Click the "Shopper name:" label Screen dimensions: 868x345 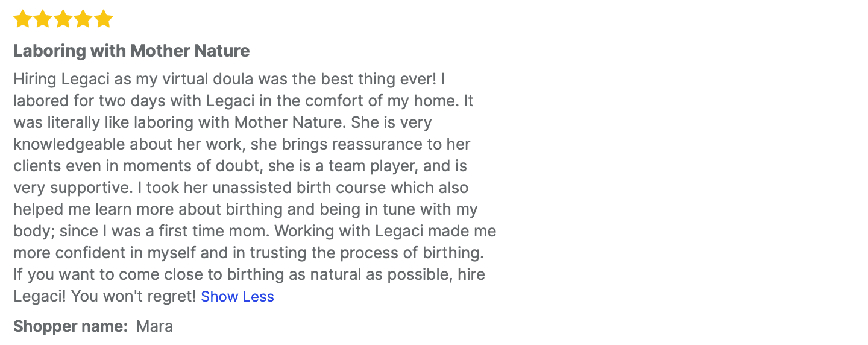[x=71, y=327]
